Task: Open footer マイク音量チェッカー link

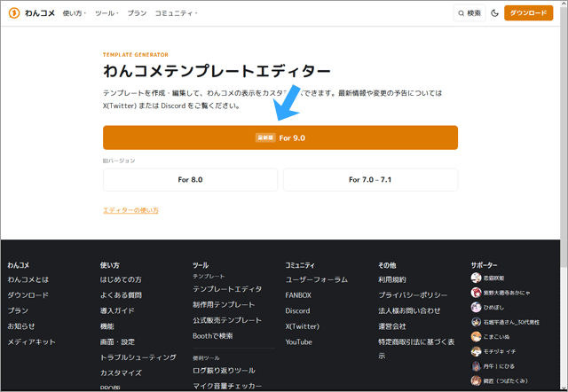Action: click(227, 386)
